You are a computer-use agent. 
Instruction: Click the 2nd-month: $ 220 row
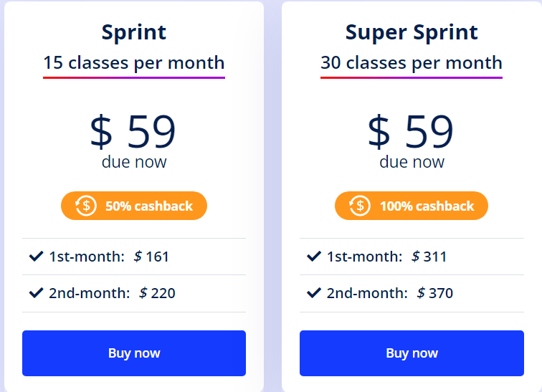tap(134, 293)
